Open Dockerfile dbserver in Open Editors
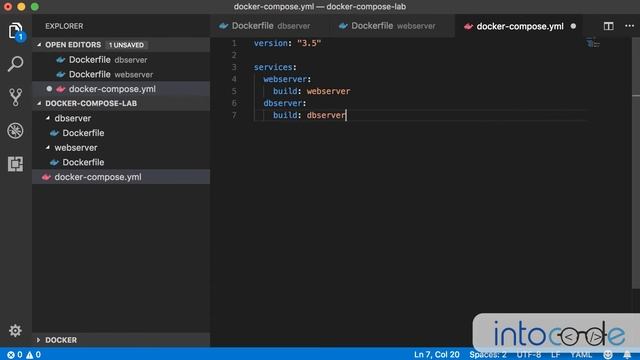The image size is (640, 360). point(121,60)
